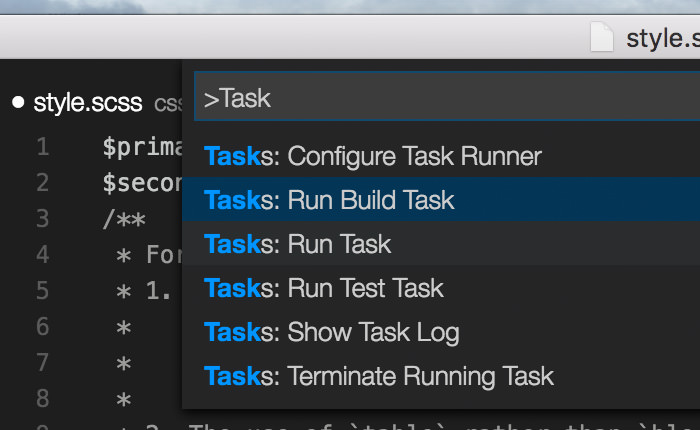Click the file document icon in title bar
Image resolution: width=700 pixels, height=430 pixels.
(x=602, y=37)
